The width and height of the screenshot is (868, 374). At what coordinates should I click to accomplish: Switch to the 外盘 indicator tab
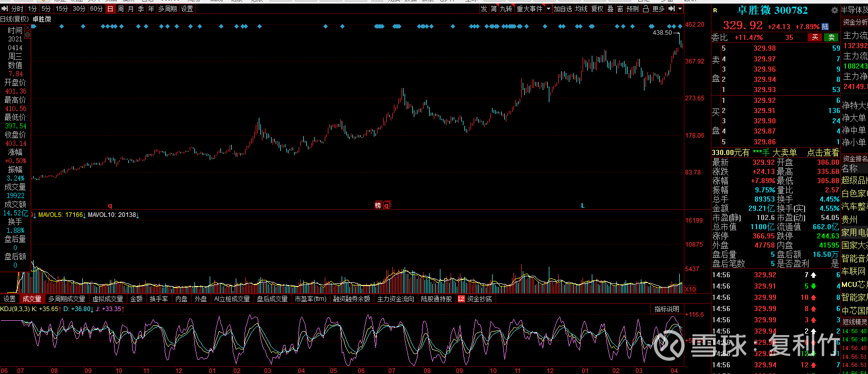coord(201,299)
